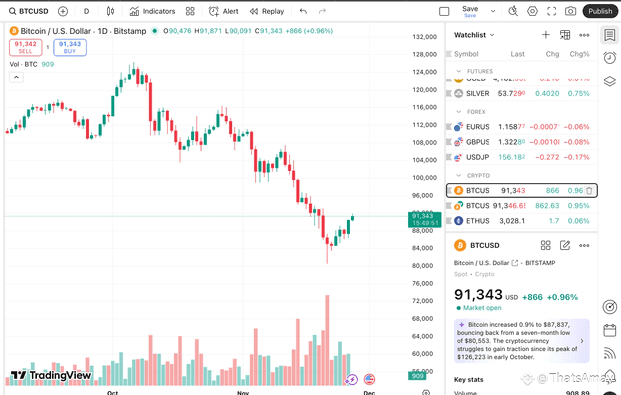Open quick search magnifier icon
The image size is (621, 395).
pyautogui.click(x=513, y=11)
